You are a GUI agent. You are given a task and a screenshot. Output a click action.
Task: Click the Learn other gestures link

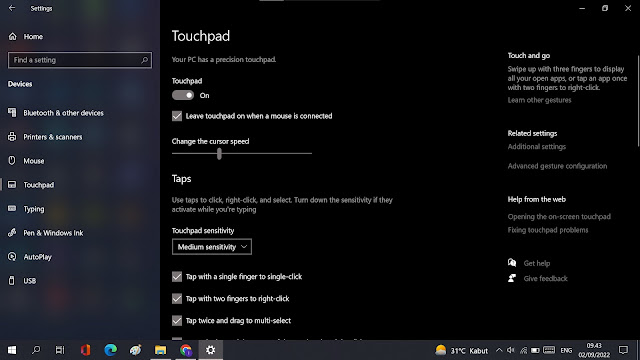(539, 100)
